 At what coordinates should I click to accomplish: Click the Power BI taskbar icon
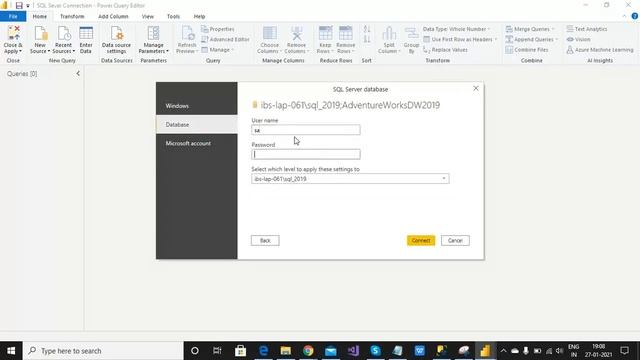[485, 351]
